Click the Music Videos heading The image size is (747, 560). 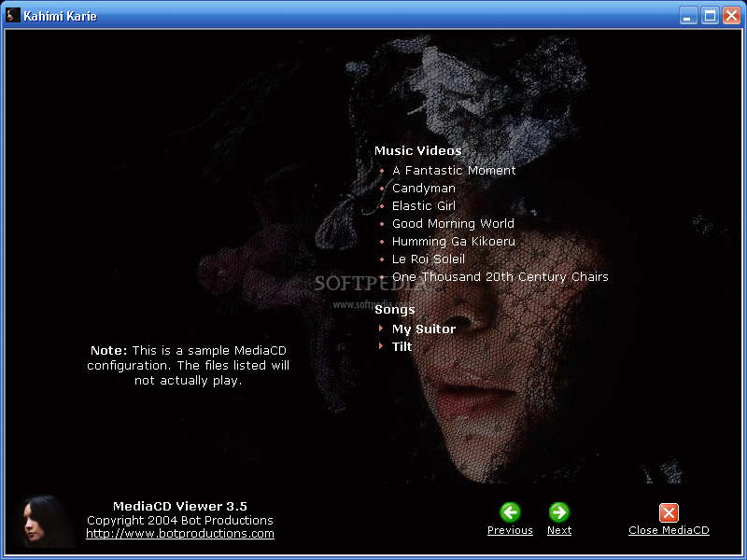(417, 151)
